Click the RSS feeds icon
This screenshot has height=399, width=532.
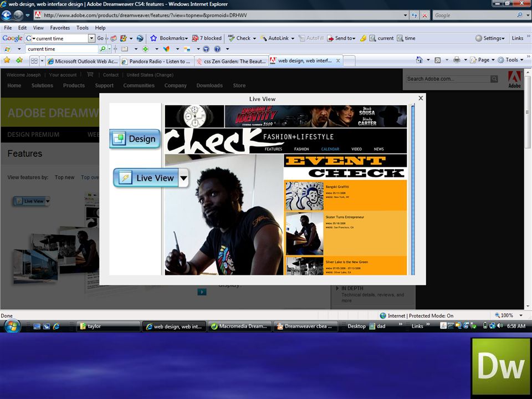coord(438,60)
